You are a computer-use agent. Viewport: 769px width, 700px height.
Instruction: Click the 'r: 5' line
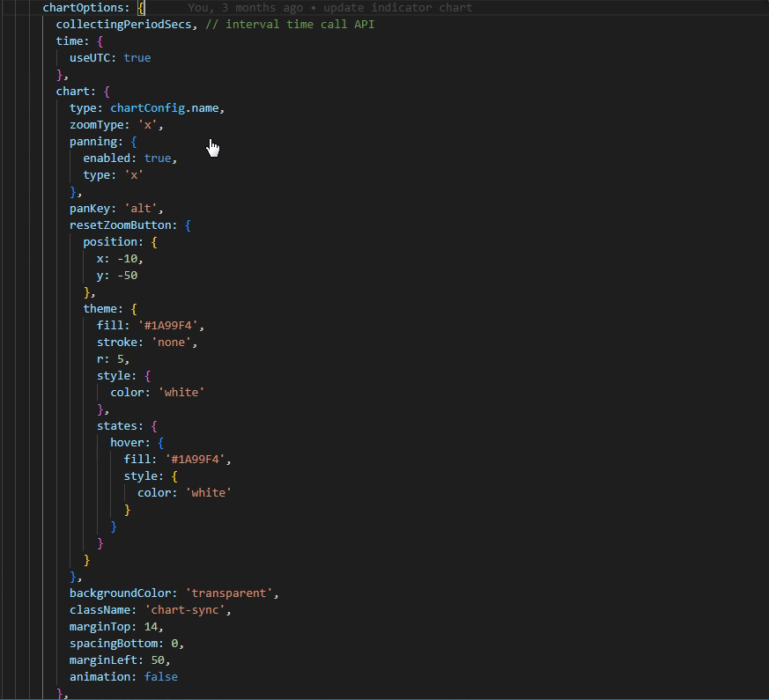coord(113,359)
